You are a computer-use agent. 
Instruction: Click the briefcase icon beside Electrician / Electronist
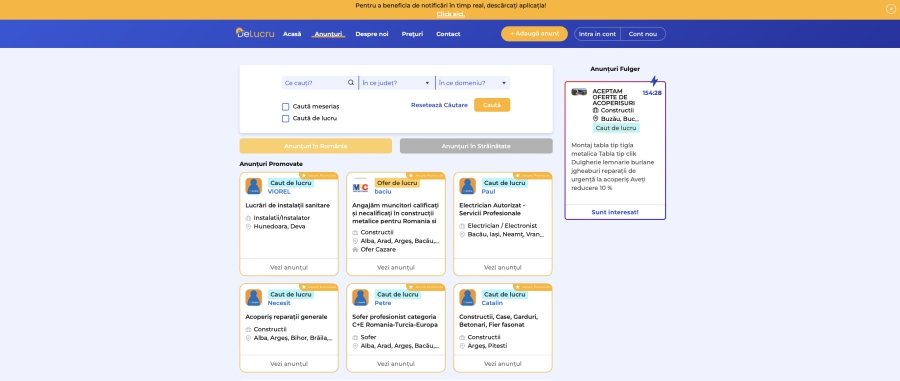click(x=462, y=226)
